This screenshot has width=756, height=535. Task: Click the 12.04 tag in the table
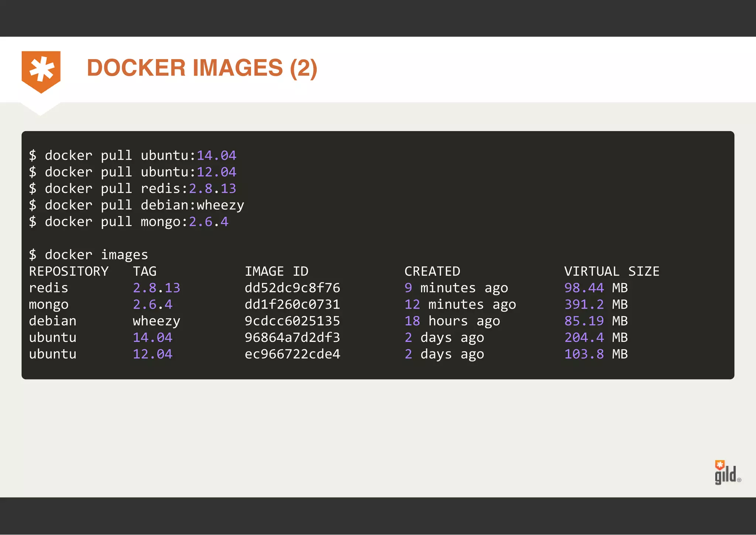coord(152,354)
